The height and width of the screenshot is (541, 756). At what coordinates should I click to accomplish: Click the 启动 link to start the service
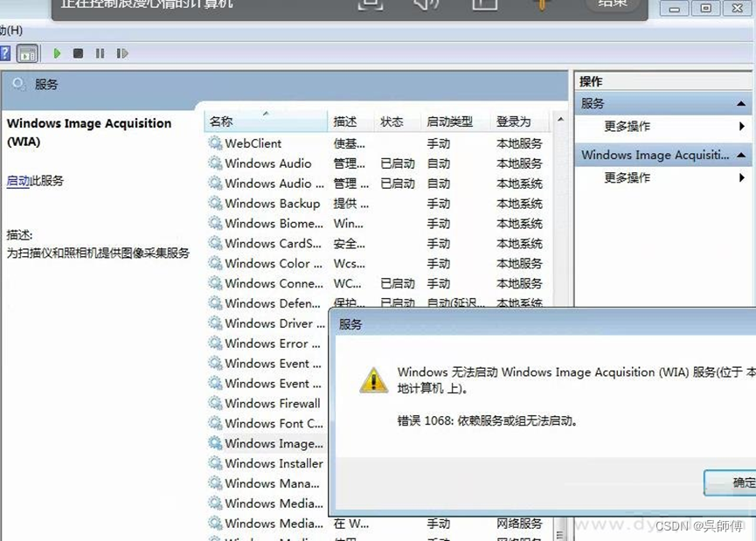pos(18,181)
